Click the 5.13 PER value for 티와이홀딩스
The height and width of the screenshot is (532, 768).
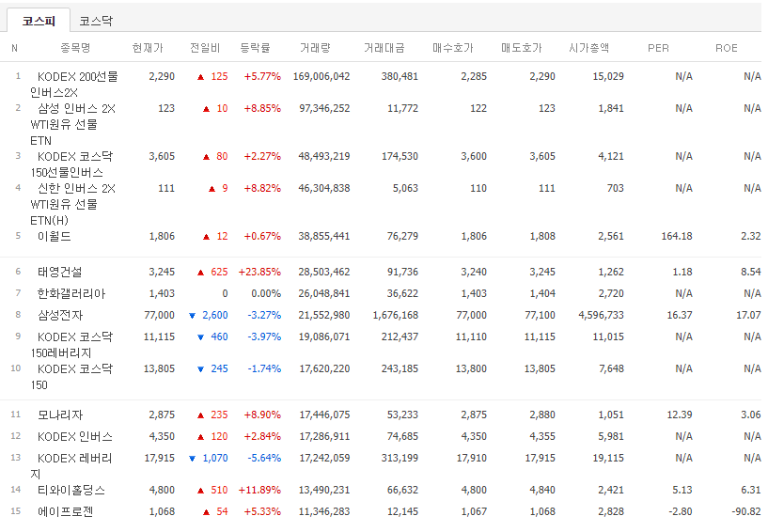point(682,490)
